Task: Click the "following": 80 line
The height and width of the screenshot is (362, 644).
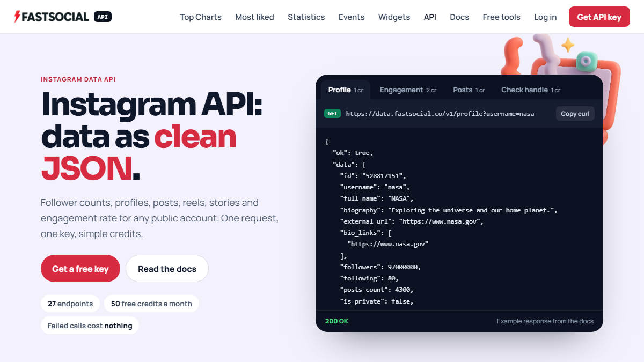Action: pyautogui.click(x=369, y=278)
